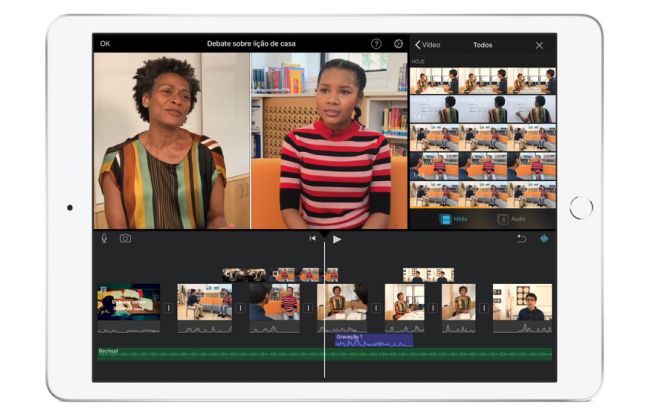This screenshot has width=650, height=414.
Task: Select over-the-shoulder striped shirt timeline clip
Action: [274, 308]
